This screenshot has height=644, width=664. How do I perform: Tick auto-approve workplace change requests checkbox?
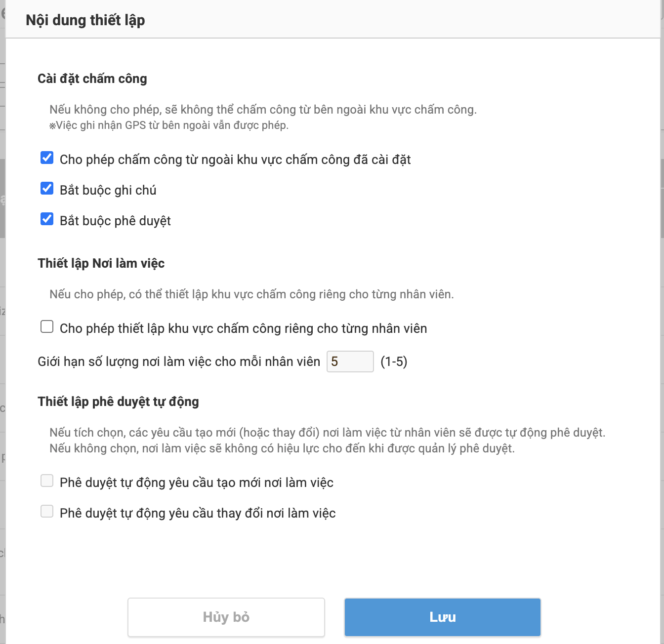(x=47, y=512)
